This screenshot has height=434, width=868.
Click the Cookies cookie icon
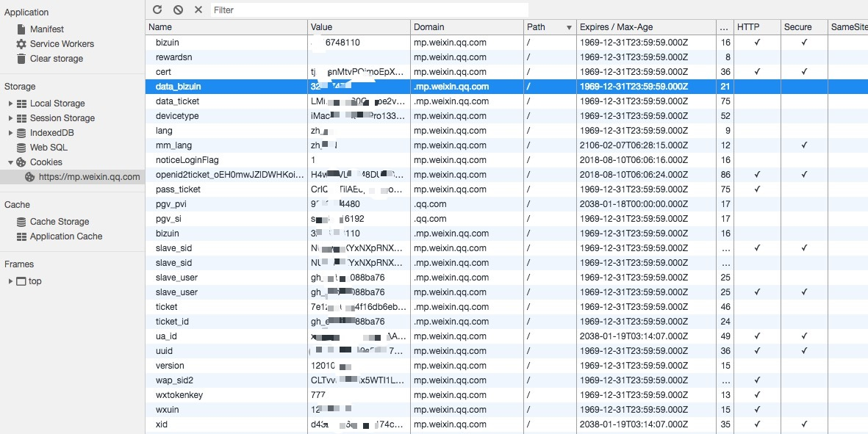point(21,162)
